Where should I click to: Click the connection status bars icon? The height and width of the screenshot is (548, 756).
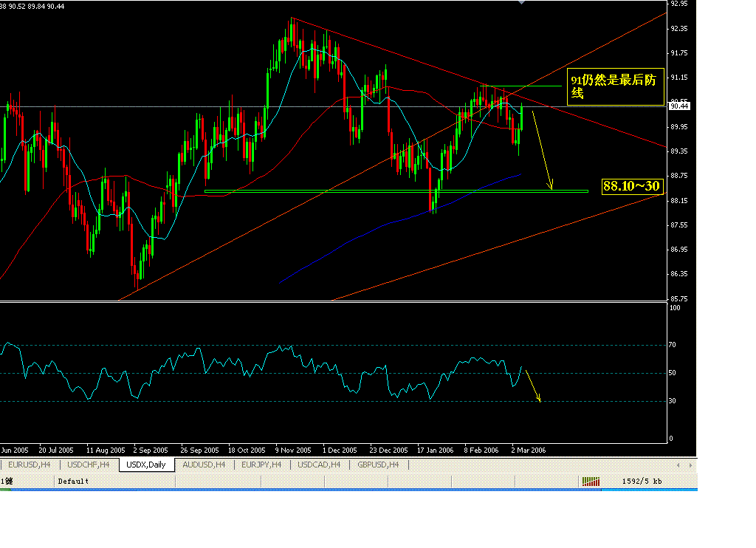pos(591,481)
